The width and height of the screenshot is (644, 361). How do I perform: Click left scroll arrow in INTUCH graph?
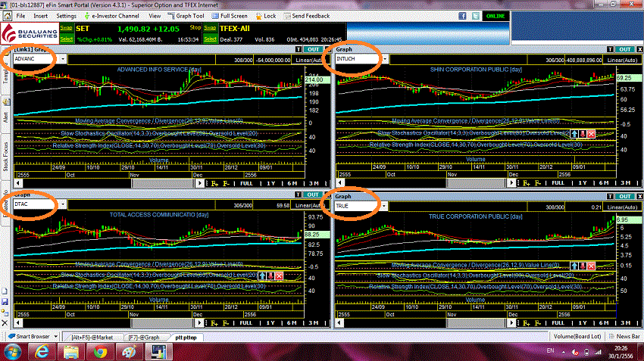tap(340, 183)
